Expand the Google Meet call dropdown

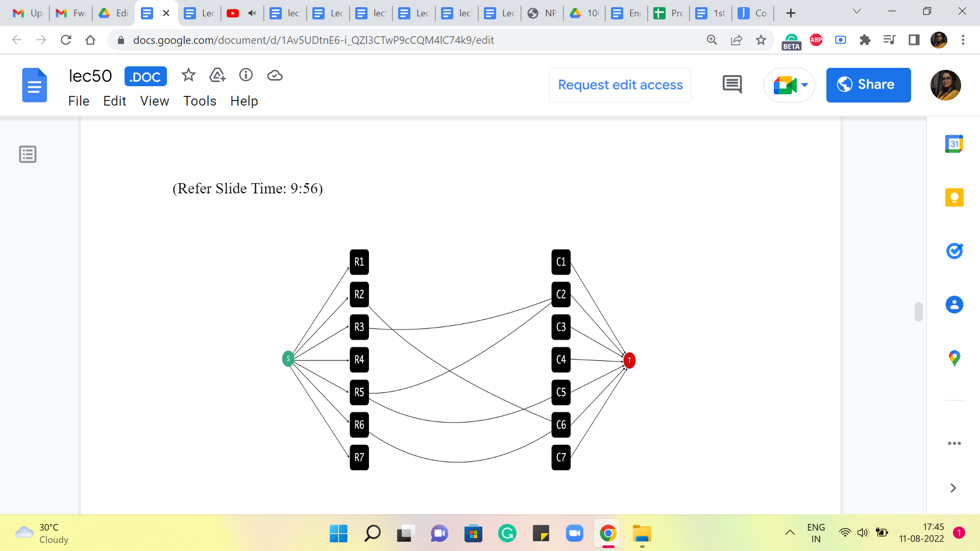[x=805, y=85]
